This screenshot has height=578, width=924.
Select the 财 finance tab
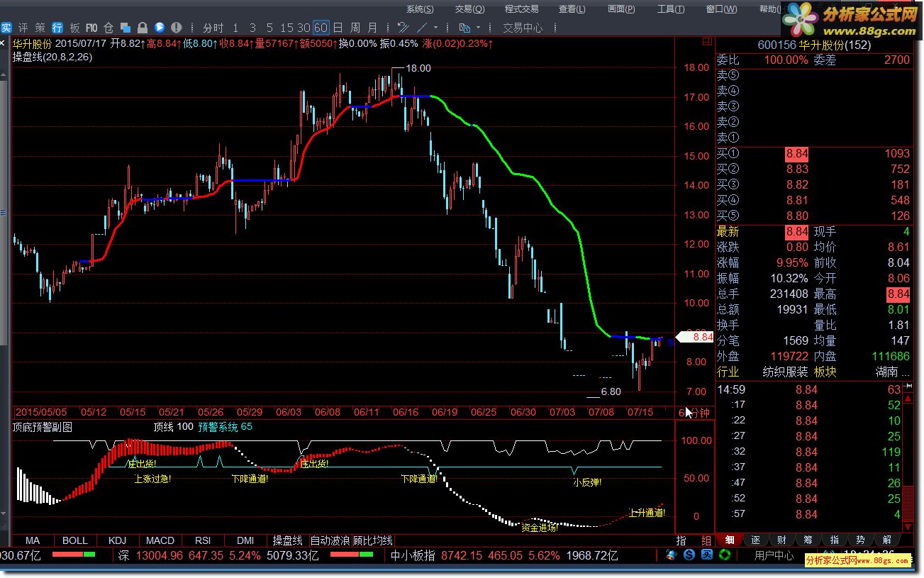(782, 540)
